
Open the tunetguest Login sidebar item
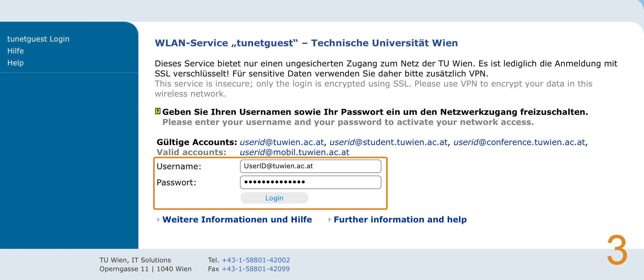(38, 39)
